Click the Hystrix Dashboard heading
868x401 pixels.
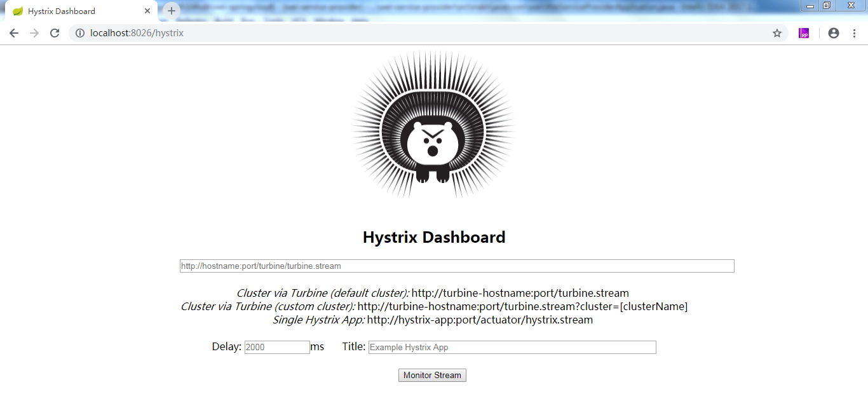434,238
